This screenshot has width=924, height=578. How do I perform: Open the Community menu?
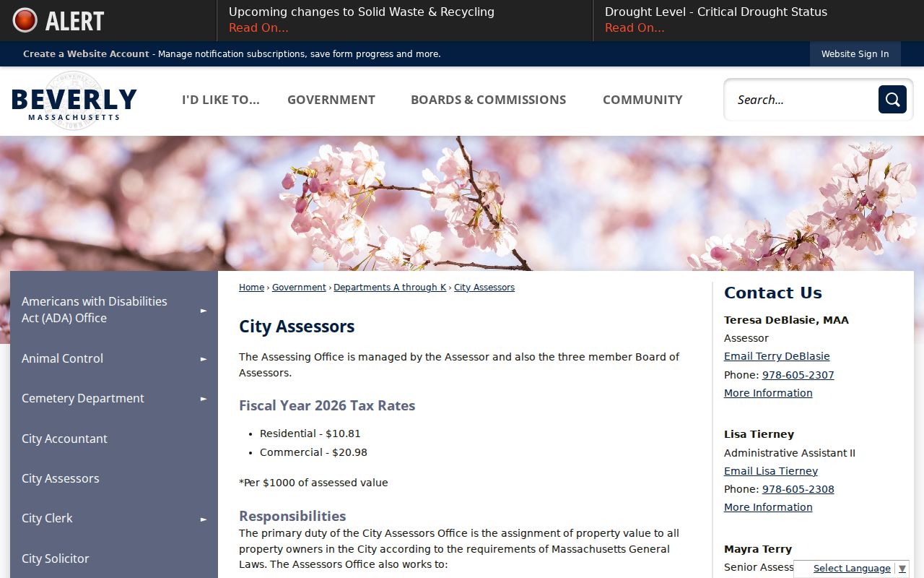(642, 100)
